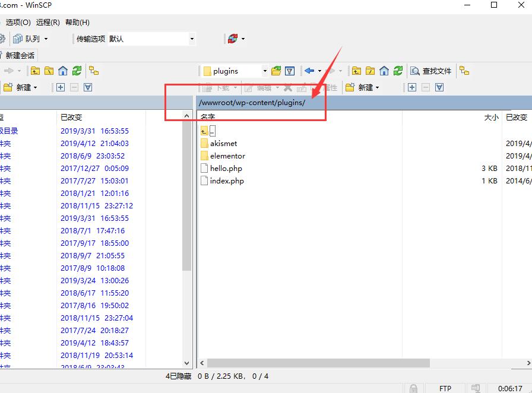Screen dimensions: 532x393
Task: Select local row dated 2019/4/12 21:04:03
Action: (x=94, y=144)
